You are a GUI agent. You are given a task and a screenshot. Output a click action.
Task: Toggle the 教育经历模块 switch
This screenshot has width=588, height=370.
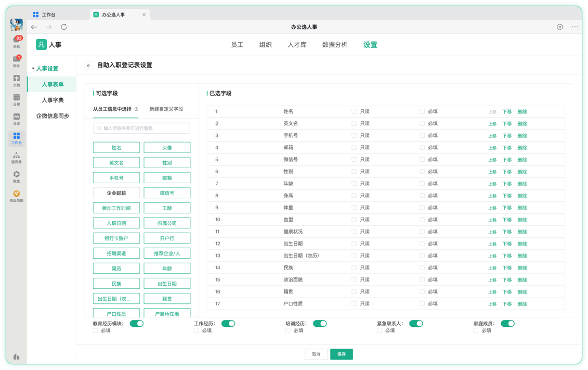pos(137,324)
